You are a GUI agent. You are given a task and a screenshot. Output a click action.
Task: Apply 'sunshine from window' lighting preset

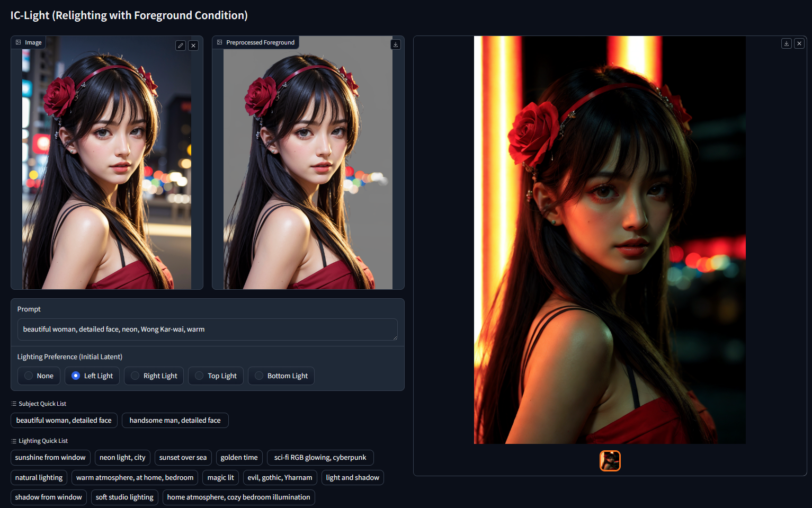(50, 458)
